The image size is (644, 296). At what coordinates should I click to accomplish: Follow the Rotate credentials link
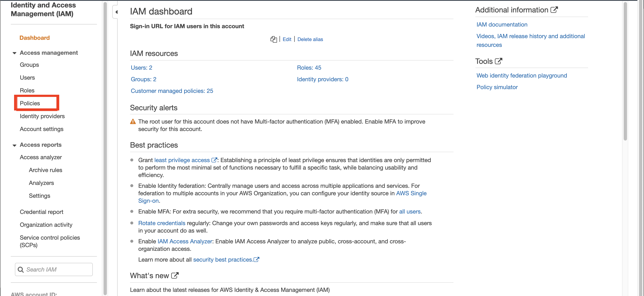(162, 223)
